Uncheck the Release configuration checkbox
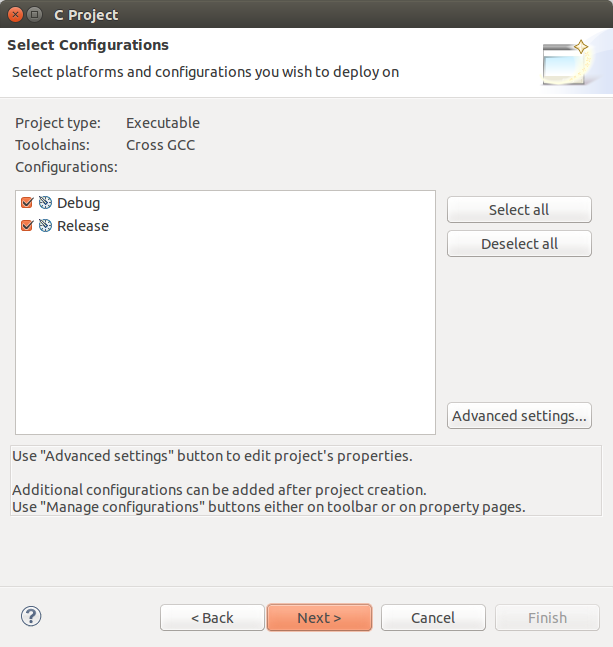 tap(27, 226)
